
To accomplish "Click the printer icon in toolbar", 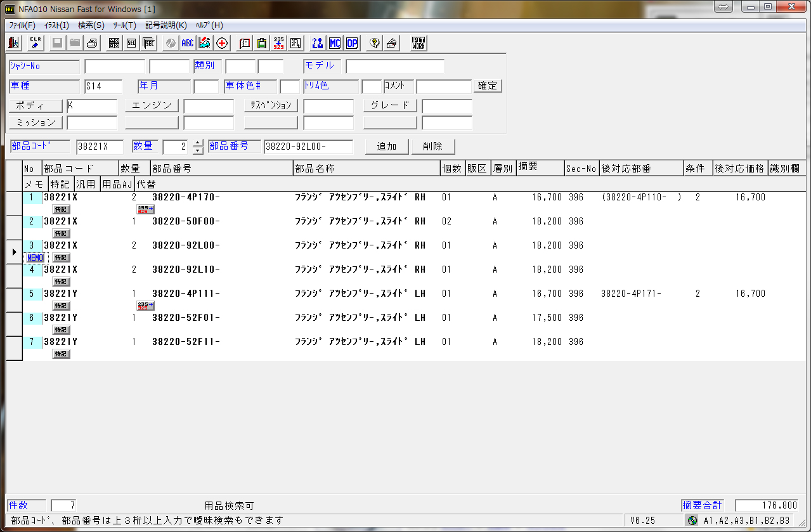I will 92,43.
